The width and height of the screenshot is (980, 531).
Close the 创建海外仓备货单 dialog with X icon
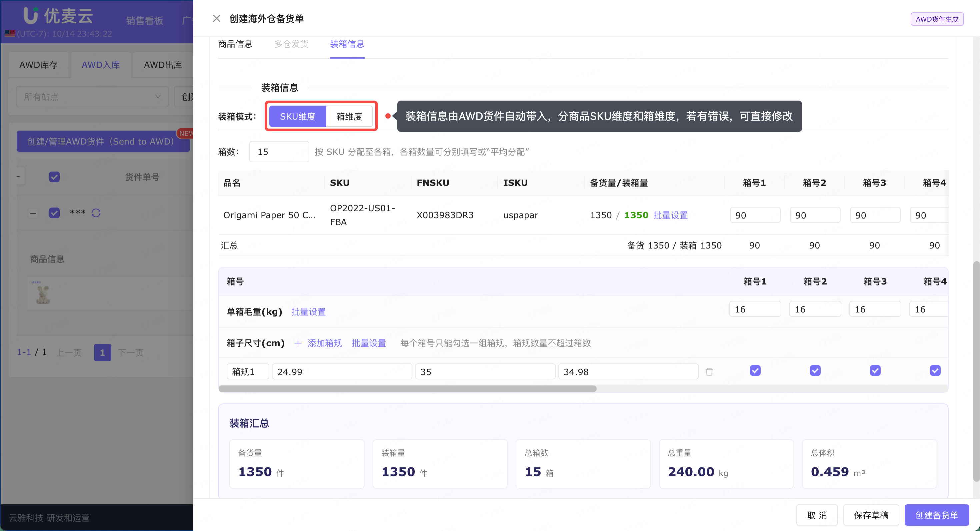coord(216,19)
